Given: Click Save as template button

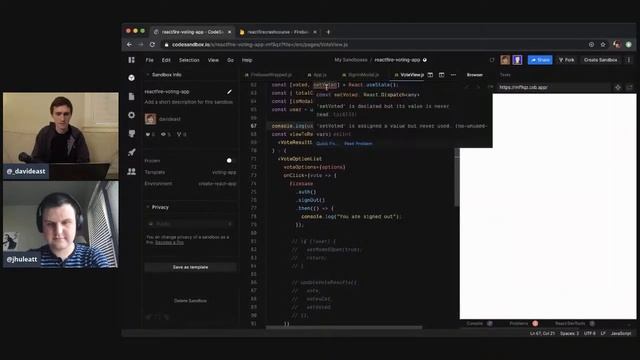Looking at the screenshot, I should [190, 267].
